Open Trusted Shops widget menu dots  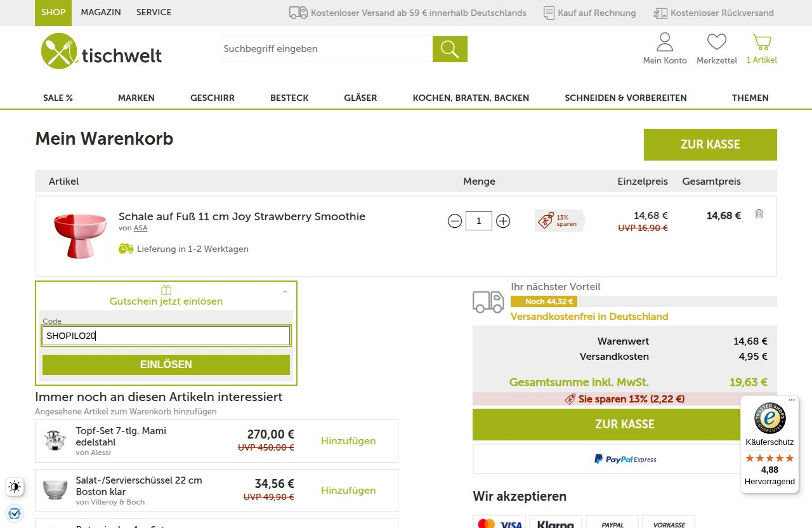(792, 400)
